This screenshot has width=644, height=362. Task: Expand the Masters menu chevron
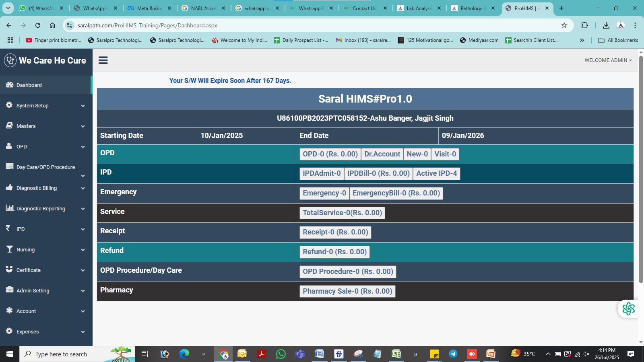83,126
